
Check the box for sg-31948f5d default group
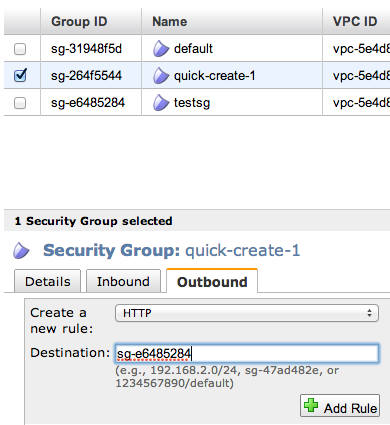(x=20, y=49)
